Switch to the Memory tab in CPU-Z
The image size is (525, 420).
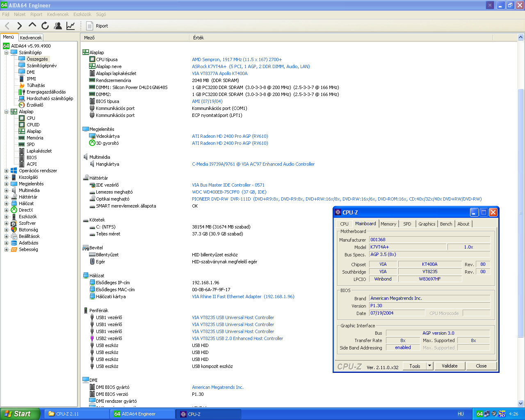pyautogui.click(x=388, y=224)
